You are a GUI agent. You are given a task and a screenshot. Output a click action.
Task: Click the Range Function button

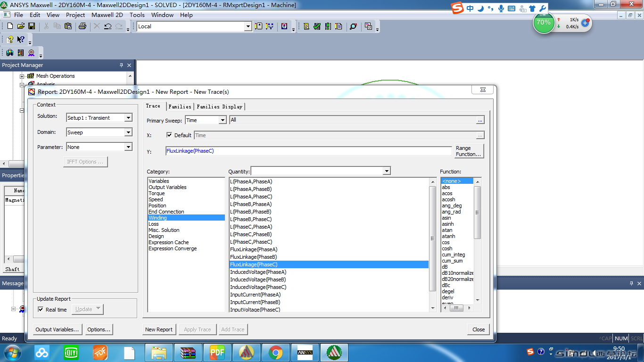pos(469,151)
